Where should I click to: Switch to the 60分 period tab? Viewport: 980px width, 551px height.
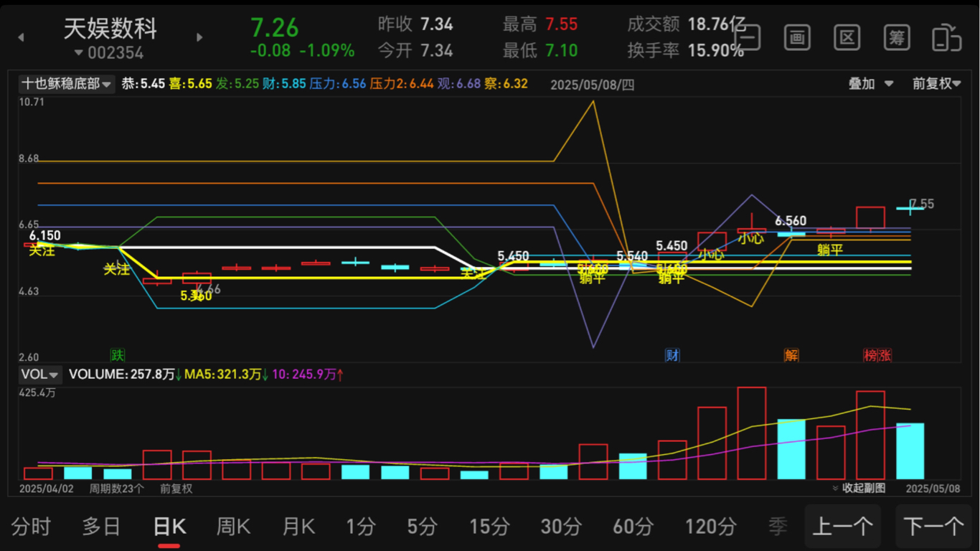coord(633,527)
